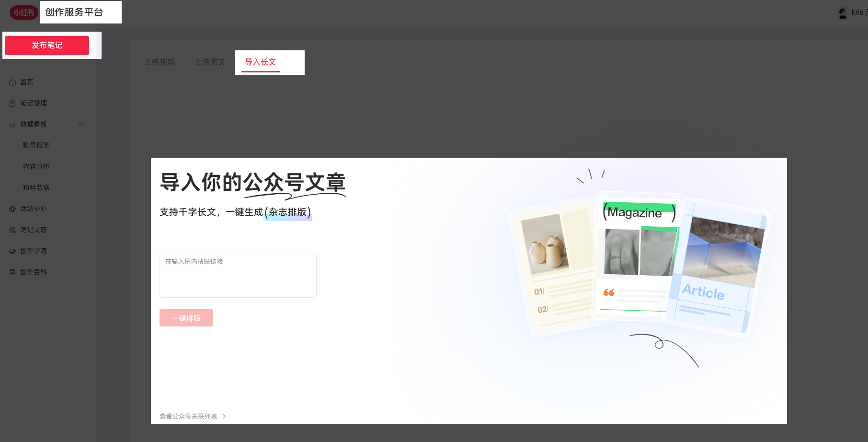Screen dimensions: 868x442
Task: Click the bar chart icon beside 数据看板
Action: click(x=12, y=125)
